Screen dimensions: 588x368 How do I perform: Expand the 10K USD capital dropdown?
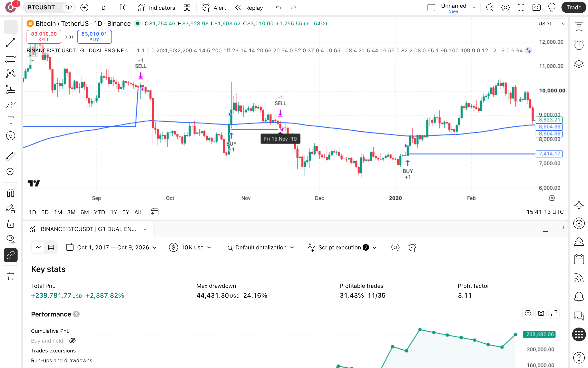(190, 248)
